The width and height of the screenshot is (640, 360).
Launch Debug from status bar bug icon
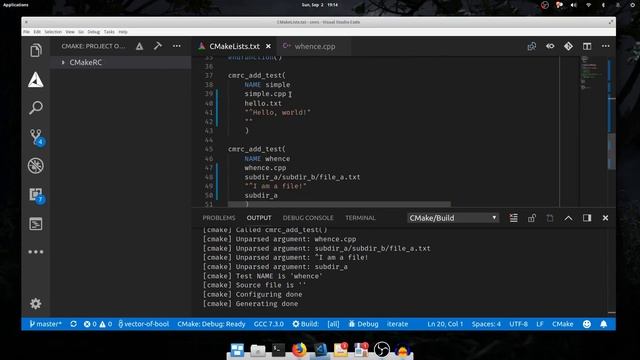tap(363, 324)
